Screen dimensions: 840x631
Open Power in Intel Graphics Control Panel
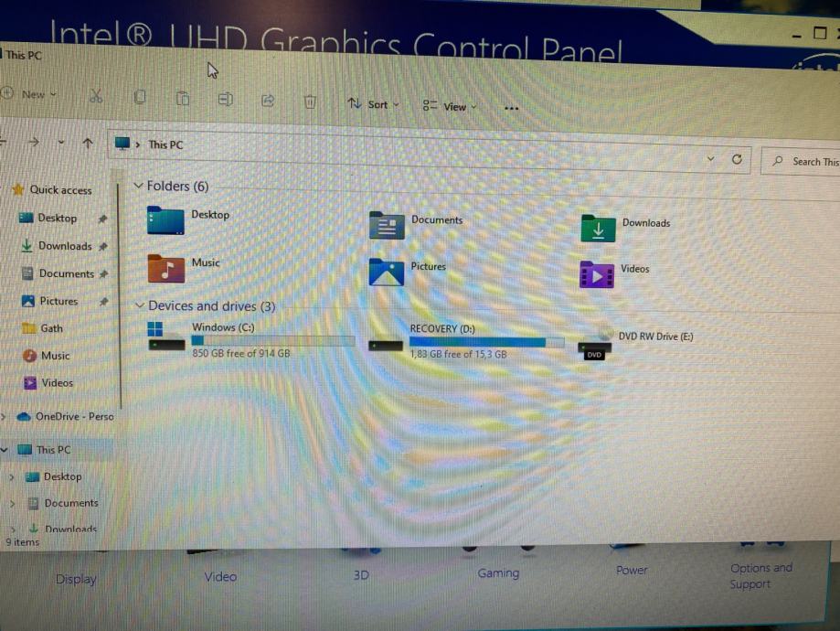632,571
